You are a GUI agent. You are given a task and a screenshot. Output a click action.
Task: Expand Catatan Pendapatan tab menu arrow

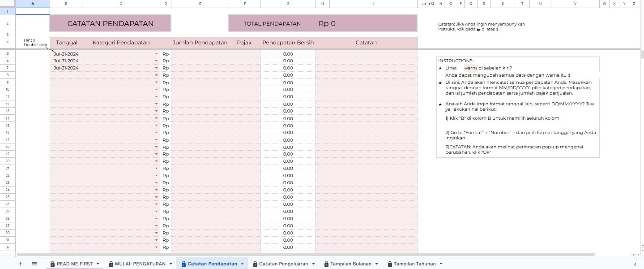[x=242, y=264]
